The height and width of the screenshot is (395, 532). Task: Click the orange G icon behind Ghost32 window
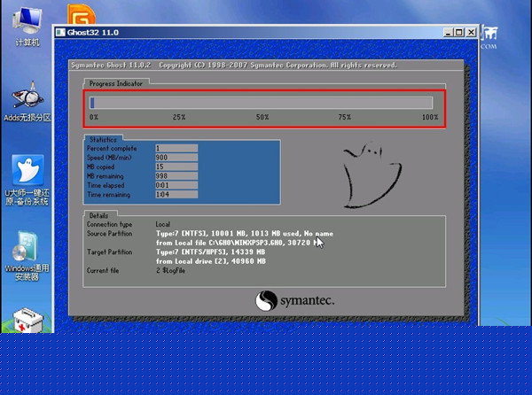pyautogui.click(x=81, y=14)
